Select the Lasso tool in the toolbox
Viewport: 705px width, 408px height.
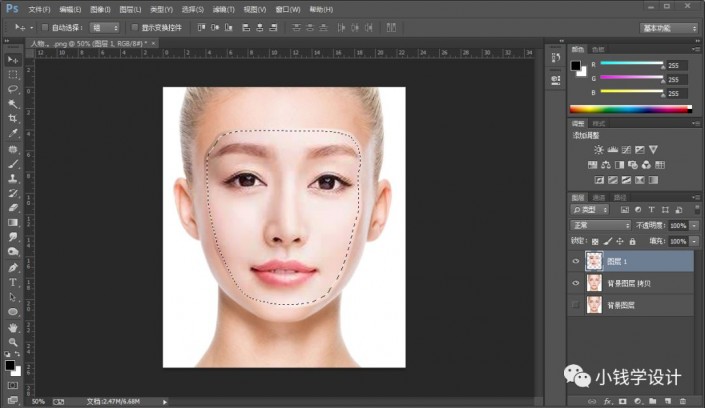13,88
